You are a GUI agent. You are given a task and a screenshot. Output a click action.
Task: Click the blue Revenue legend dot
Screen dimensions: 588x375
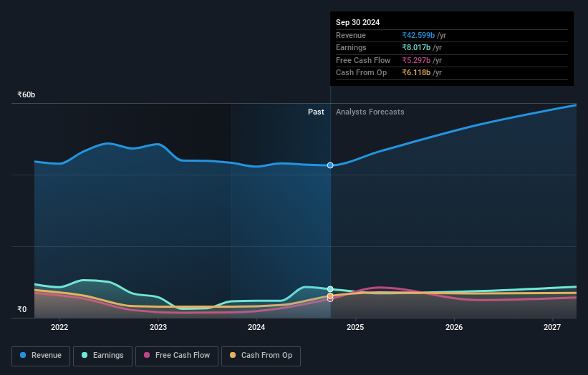click(x=23, y=355)
